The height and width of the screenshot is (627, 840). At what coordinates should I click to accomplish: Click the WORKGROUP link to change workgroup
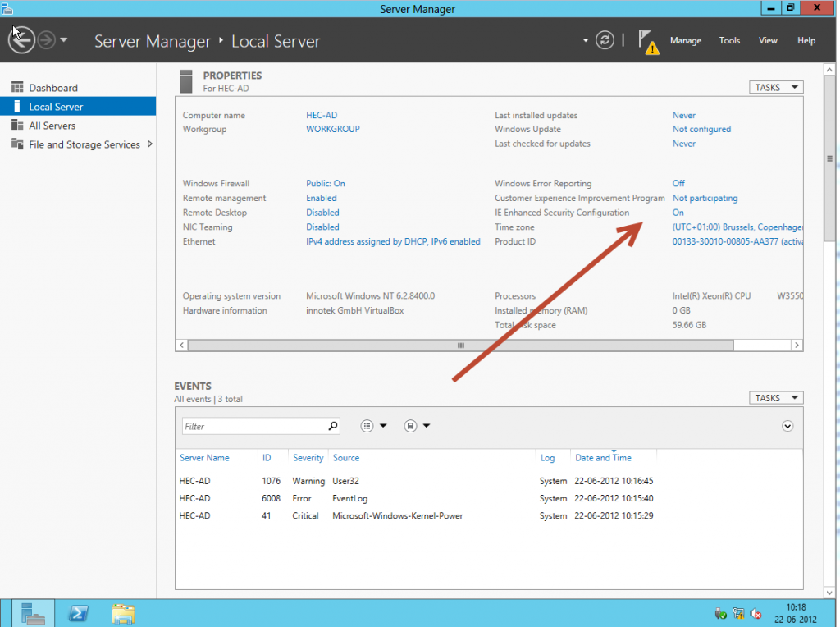pyautogui.click(x=332, y=129)
